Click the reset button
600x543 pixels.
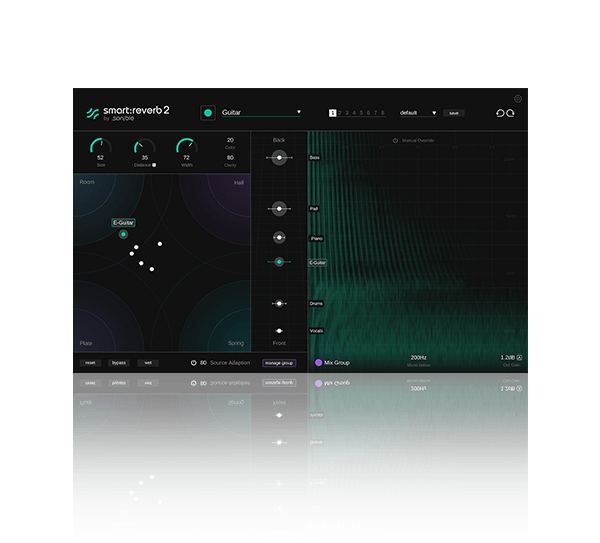90,363
